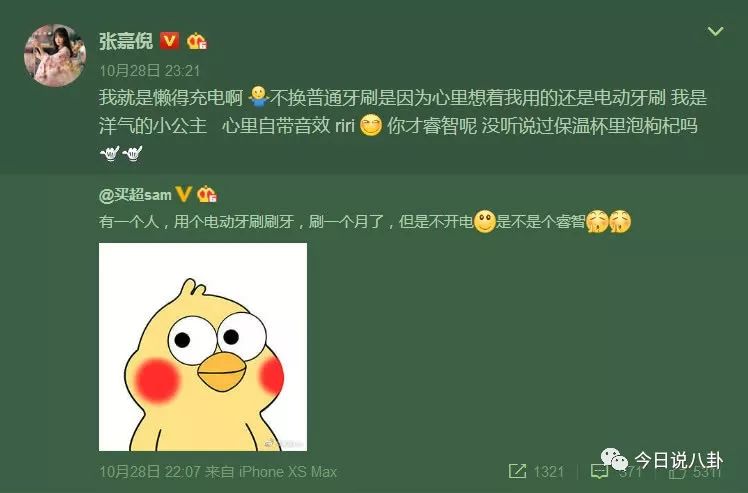
Task: Expand the post options chevron menu
Action: pyautogui.click(x=715, y=31)
